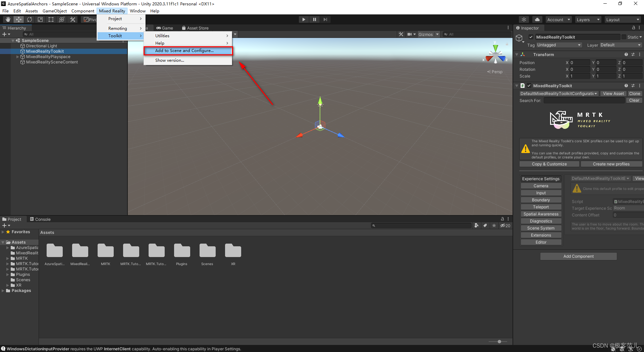Switch to the Asset Store tab

tap(195, 28)
